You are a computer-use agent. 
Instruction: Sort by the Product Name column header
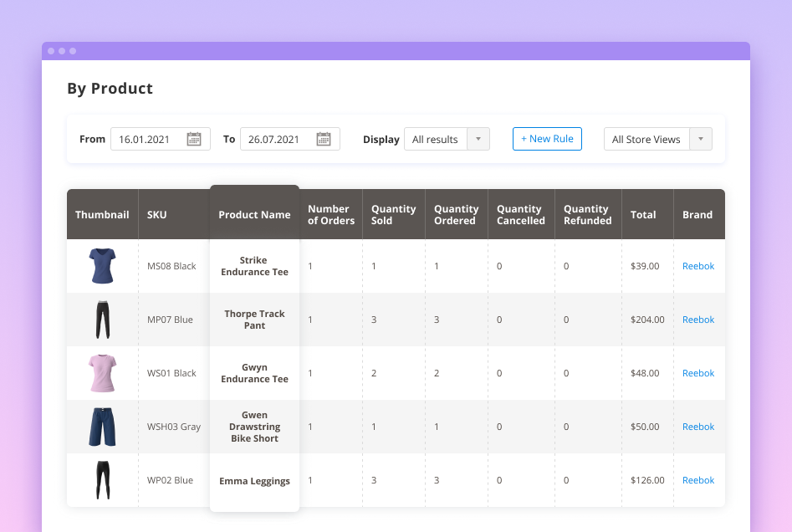tap(254, 214)
